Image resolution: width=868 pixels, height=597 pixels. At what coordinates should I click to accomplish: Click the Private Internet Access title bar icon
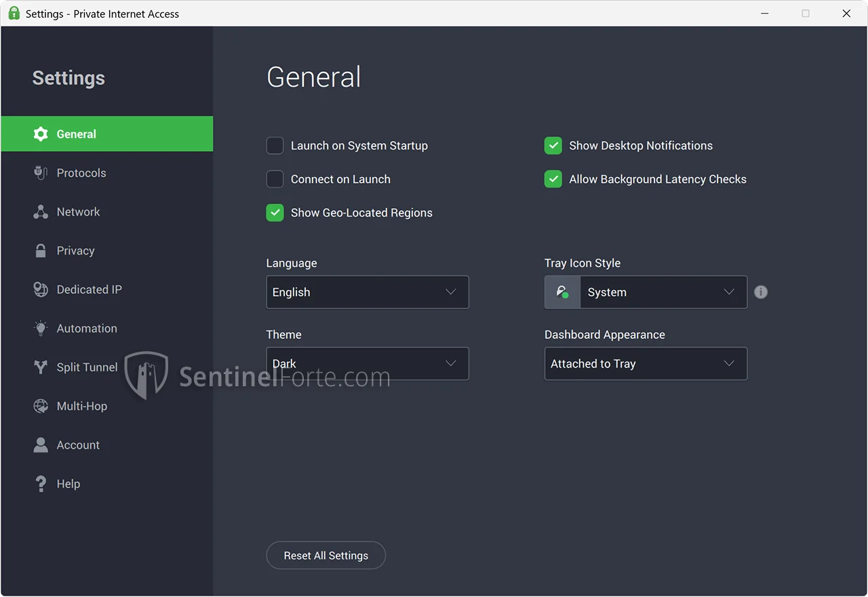14,14
